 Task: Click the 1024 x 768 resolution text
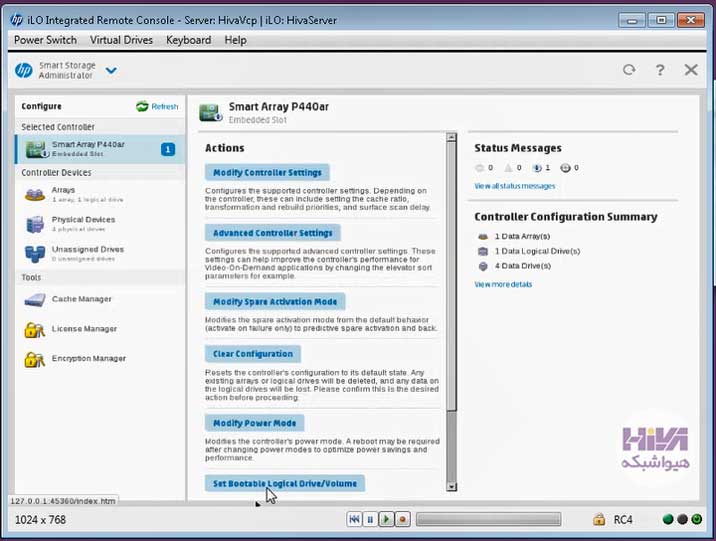point(40,520)
